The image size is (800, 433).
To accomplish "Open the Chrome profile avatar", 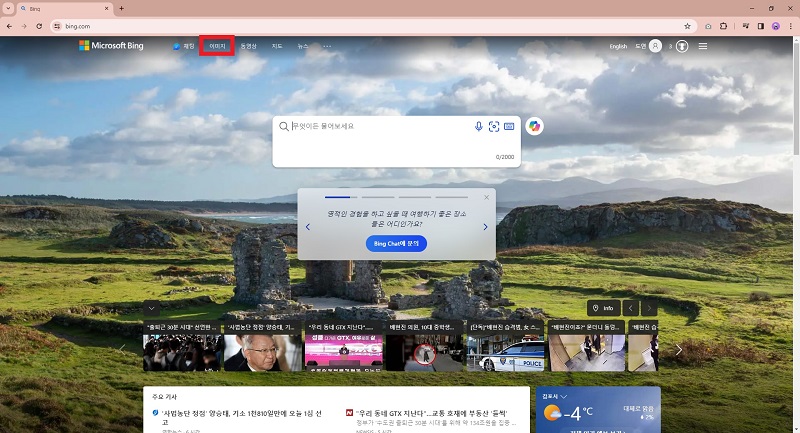I will (x=776, y=26).
